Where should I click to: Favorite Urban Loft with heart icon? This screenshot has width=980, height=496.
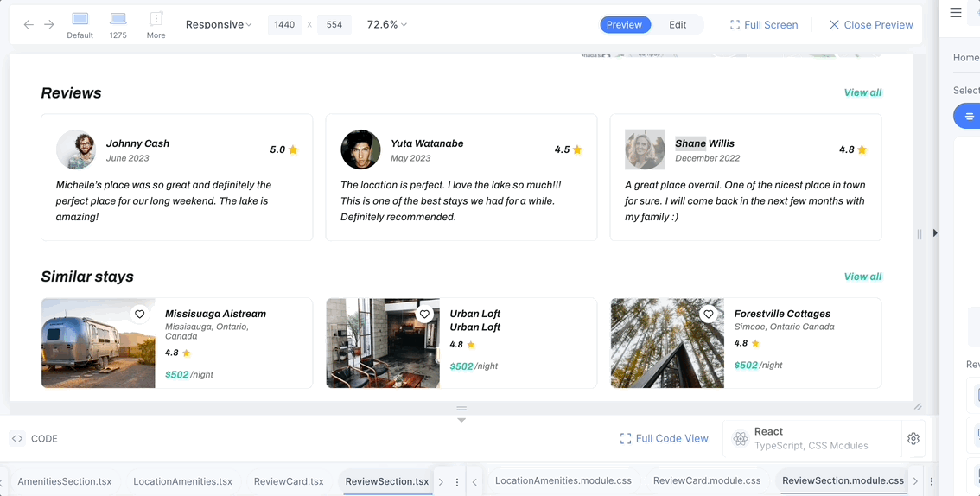(x=424, y=315)
